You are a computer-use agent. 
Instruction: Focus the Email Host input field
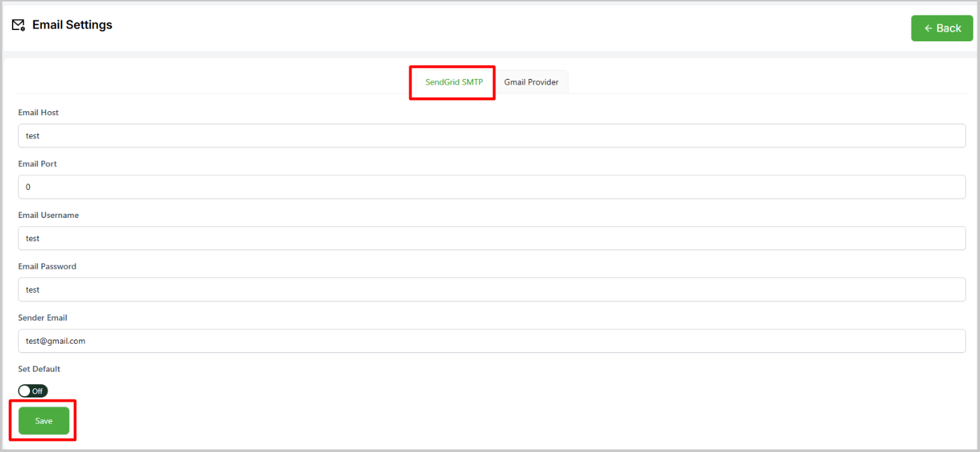492,136
